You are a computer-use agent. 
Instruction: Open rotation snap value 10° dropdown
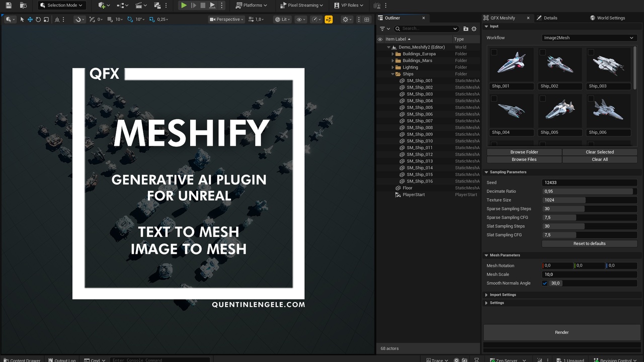[140, 19]
